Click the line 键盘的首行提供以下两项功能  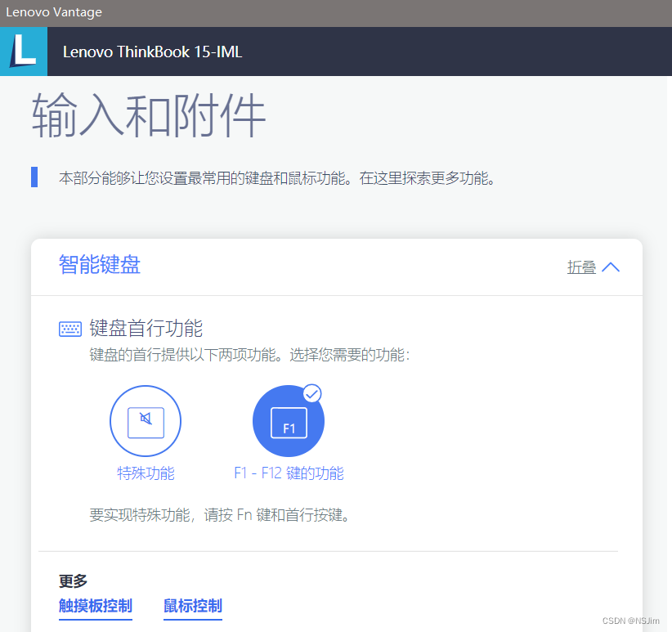[250, 355]
